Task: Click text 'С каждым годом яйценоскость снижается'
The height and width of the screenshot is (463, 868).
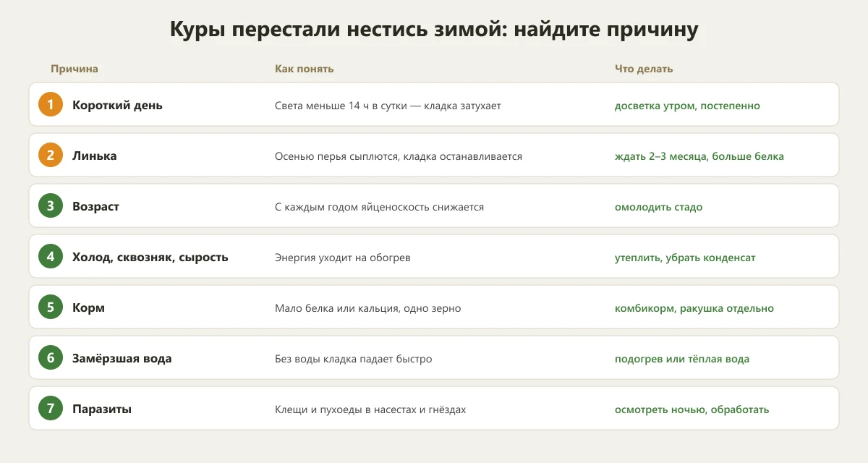Action: pyautogui.click(x=379, y=207)
